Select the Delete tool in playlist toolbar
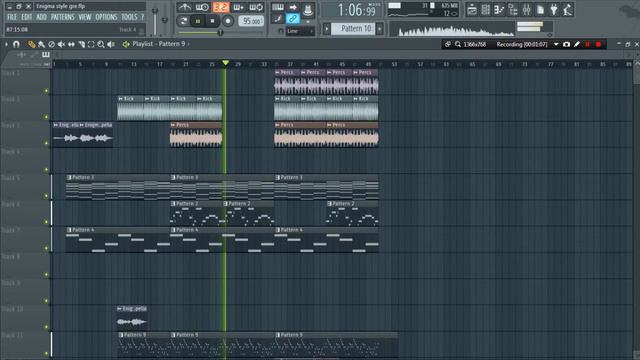This screenshot has height=360, width=640. point(51,44)
